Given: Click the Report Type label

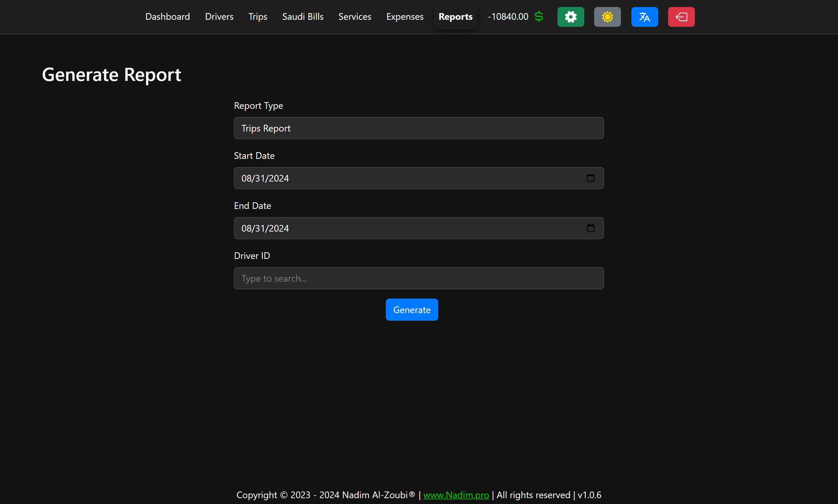Looking at the screenshot, I should (x=258, y=106).
